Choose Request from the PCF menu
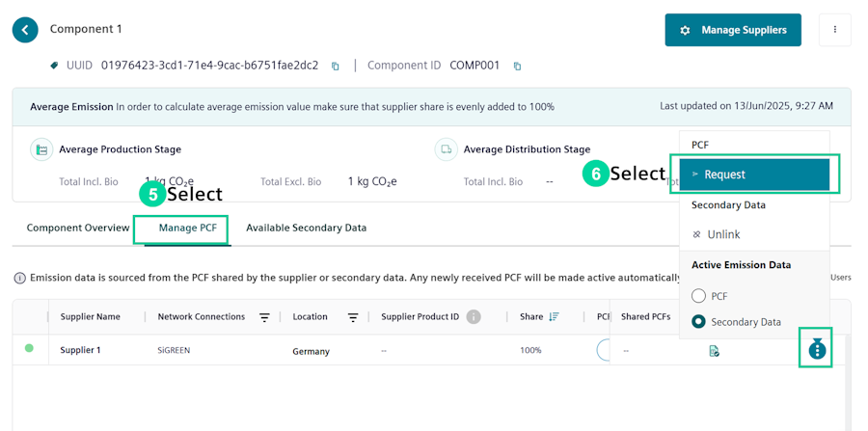 tap(754, 175)
